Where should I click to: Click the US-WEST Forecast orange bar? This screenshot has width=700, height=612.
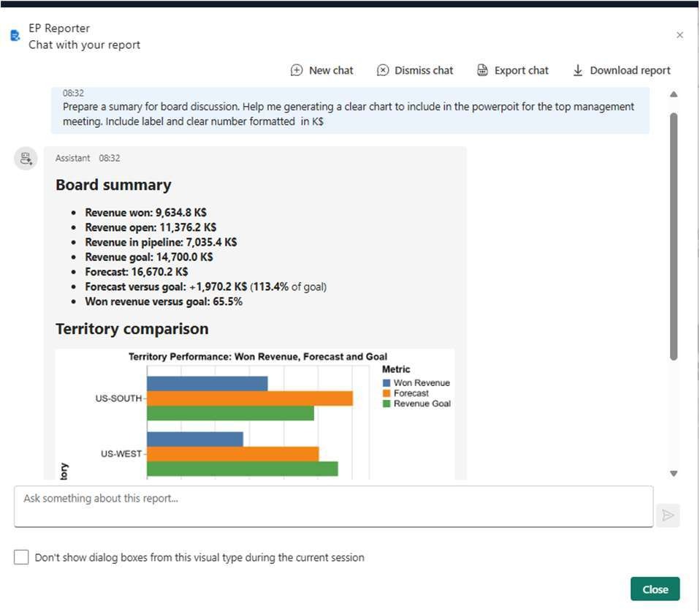point(232,454)
